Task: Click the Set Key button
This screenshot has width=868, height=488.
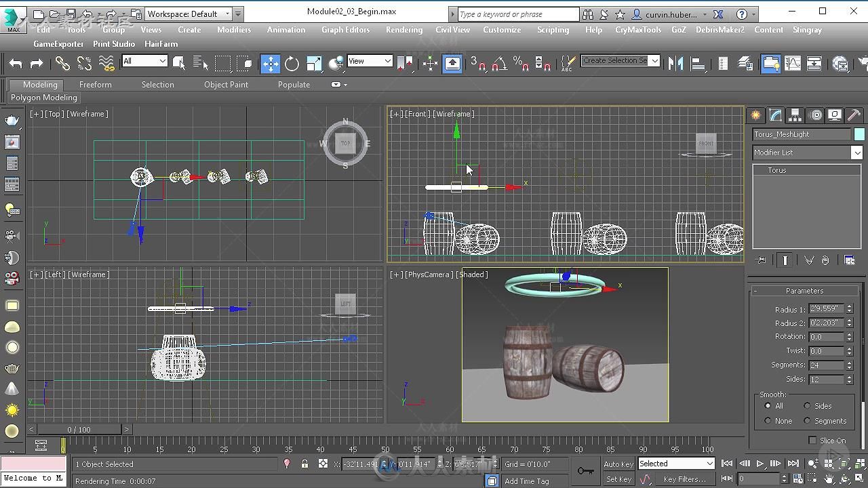Action: (618, 479)
